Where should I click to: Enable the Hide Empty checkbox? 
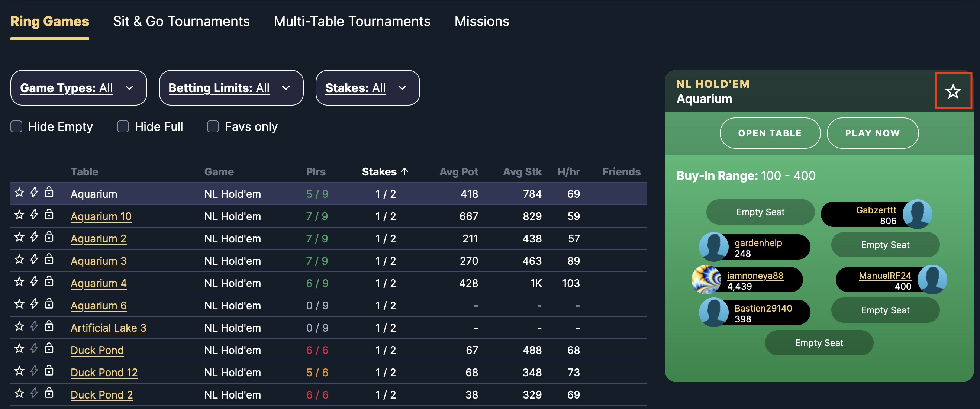coord(16,127)
